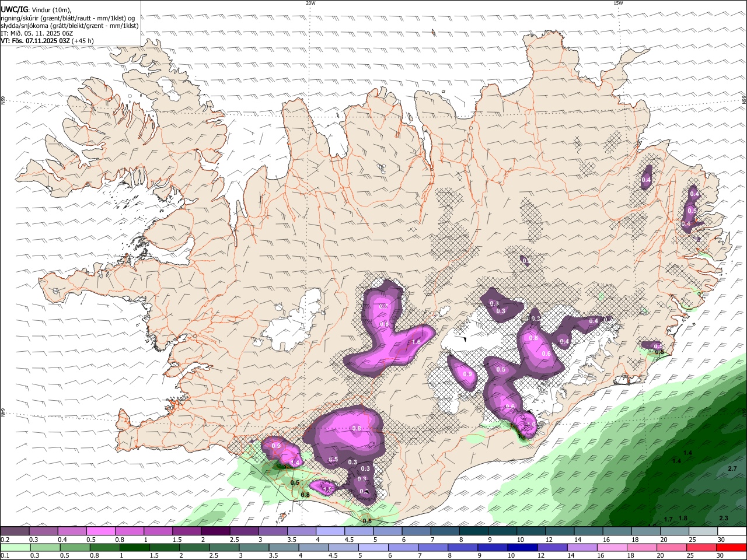Click the '1.8' rainfall value offshore
This screenshot has height=560, width=747.
(x=683, y=518)
